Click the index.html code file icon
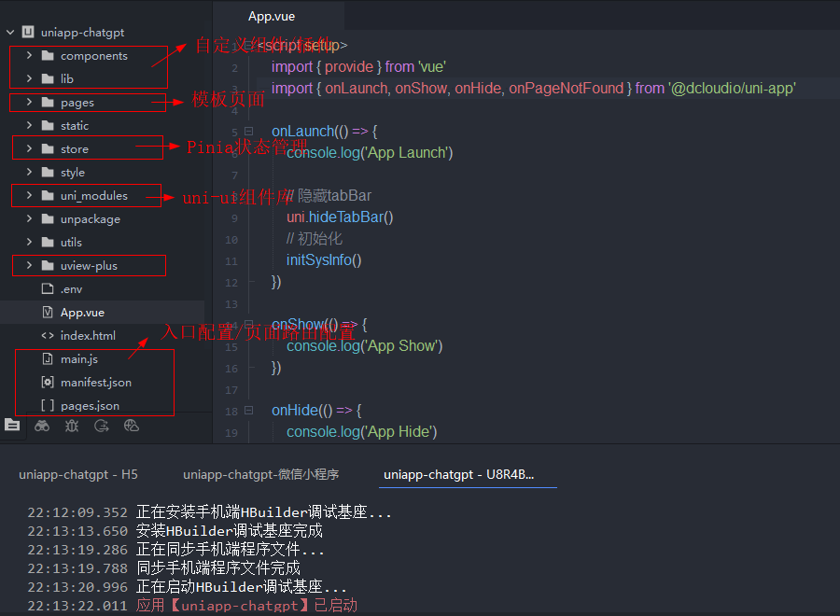The image size is (840, 616). click(48, 335)
